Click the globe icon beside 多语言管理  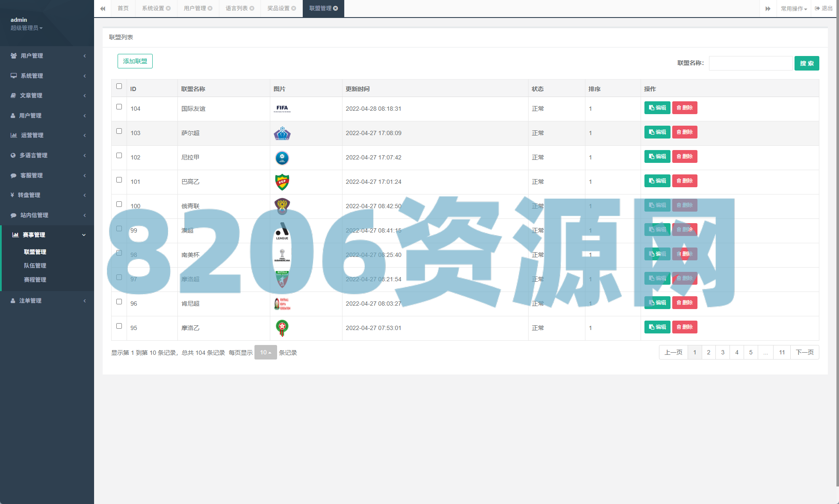click(x=13, y=155)
